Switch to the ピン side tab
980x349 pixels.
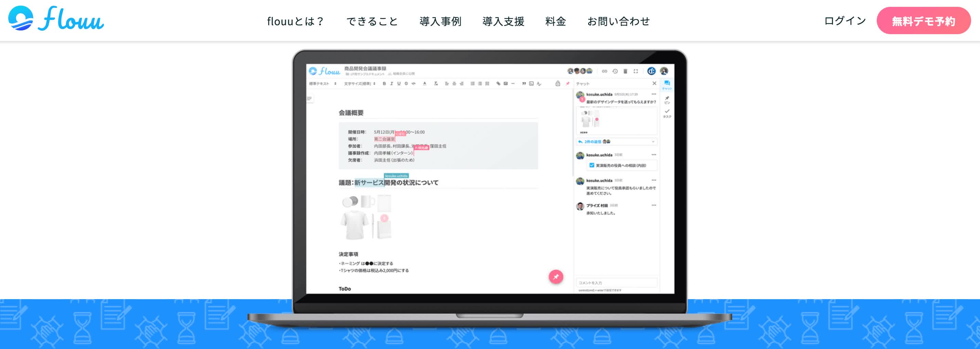(x=667, y=100)
